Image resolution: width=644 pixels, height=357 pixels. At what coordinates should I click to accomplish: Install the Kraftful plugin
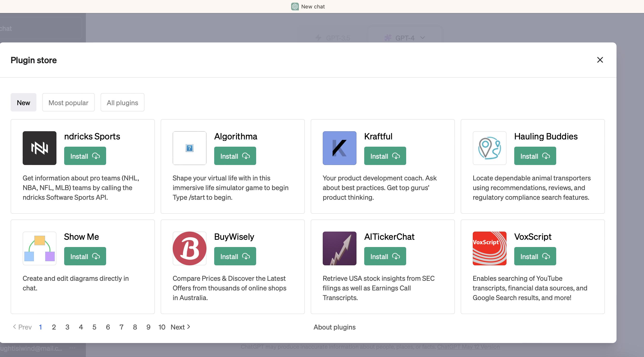click(385, 156)
